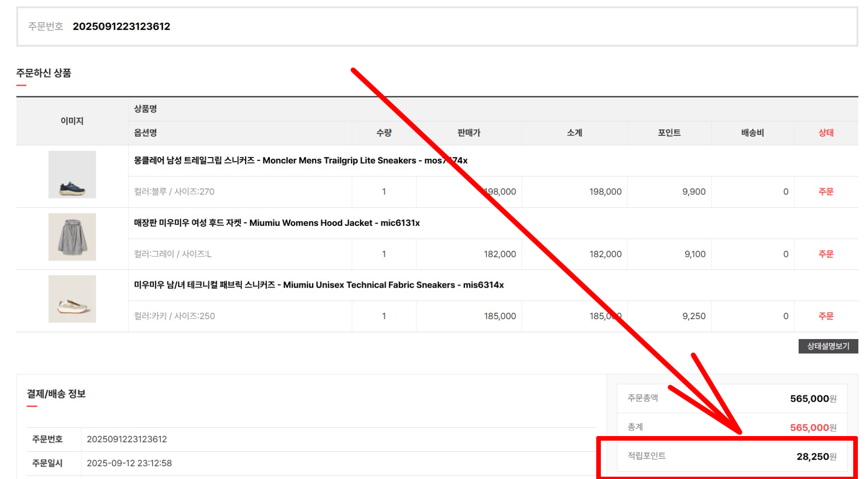868x479 pixels.
Task: Click the 상태 column header
Action: pos(825,133)
